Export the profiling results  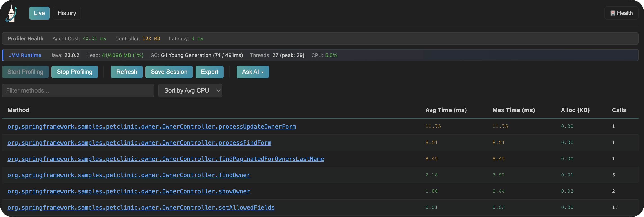[x=209, y=72]
